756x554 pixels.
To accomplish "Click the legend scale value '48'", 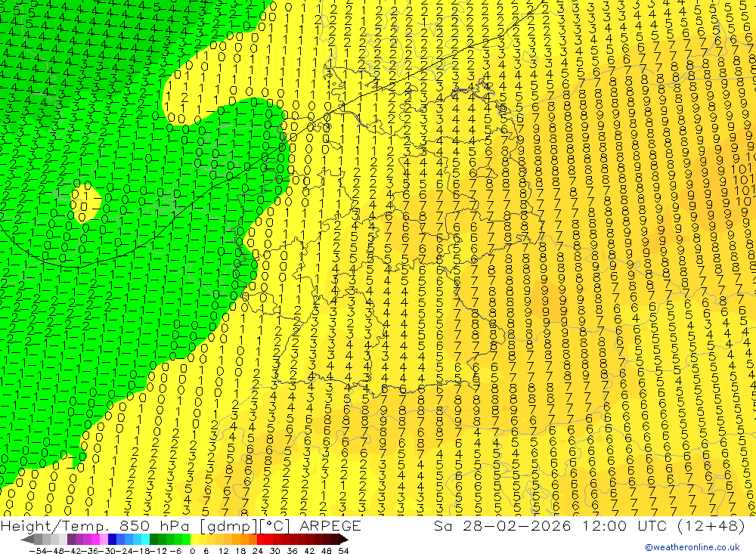I will pos(326,551).
